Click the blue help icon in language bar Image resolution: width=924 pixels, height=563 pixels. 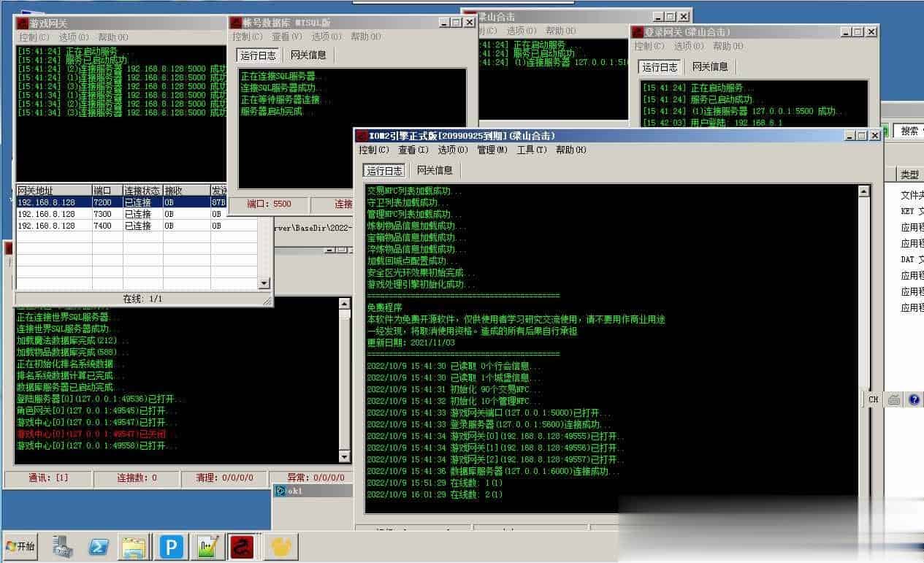click(914, 399)
